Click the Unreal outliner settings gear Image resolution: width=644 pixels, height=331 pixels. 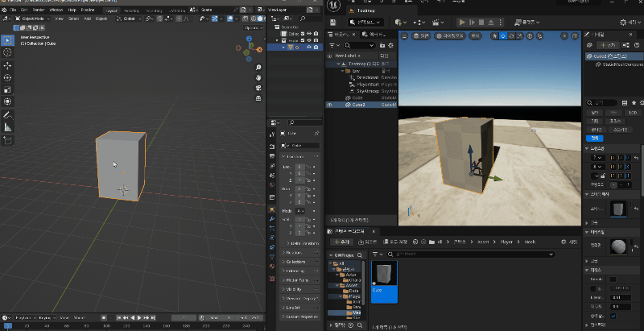(390, 45)
